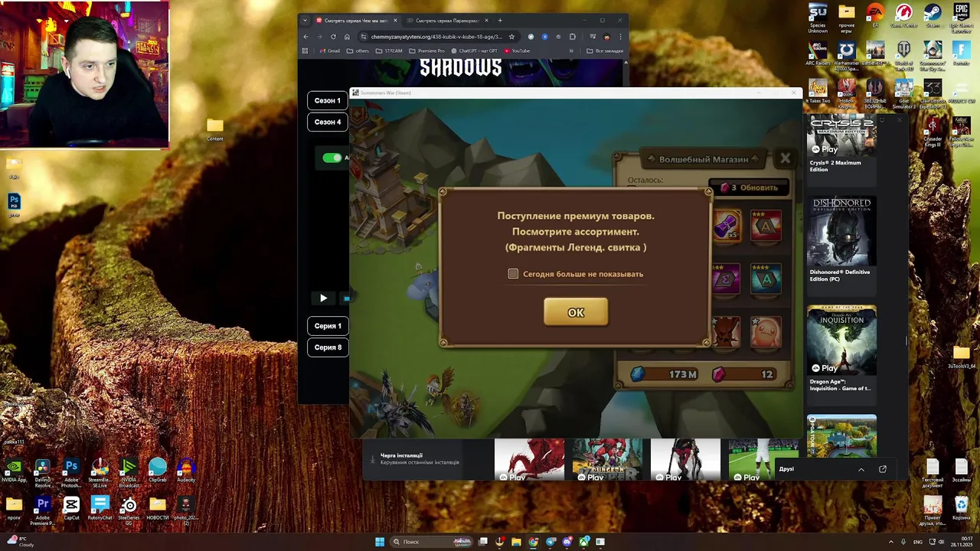The image size is (980, 551).
Task: Launch Crusader Kings III shortcut
Action: point(933,130)
